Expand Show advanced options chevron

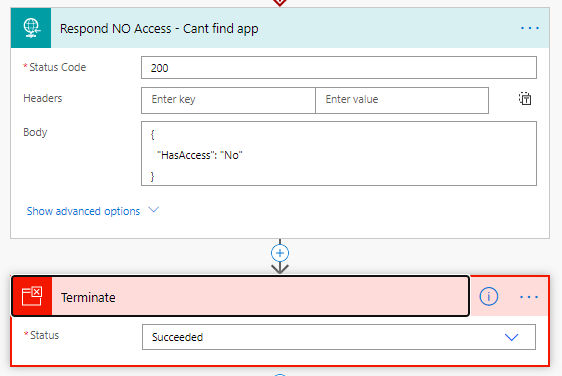[x=154, y=210]
